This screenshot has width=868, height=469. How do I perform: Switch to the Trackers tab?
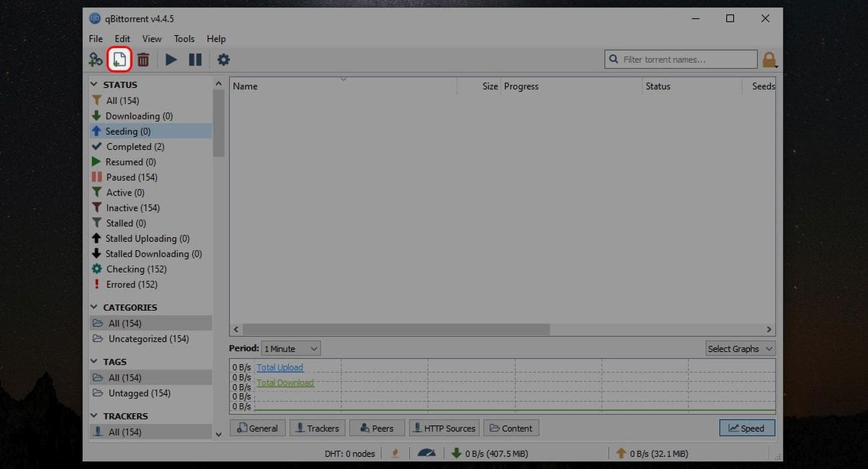point(316,428)
